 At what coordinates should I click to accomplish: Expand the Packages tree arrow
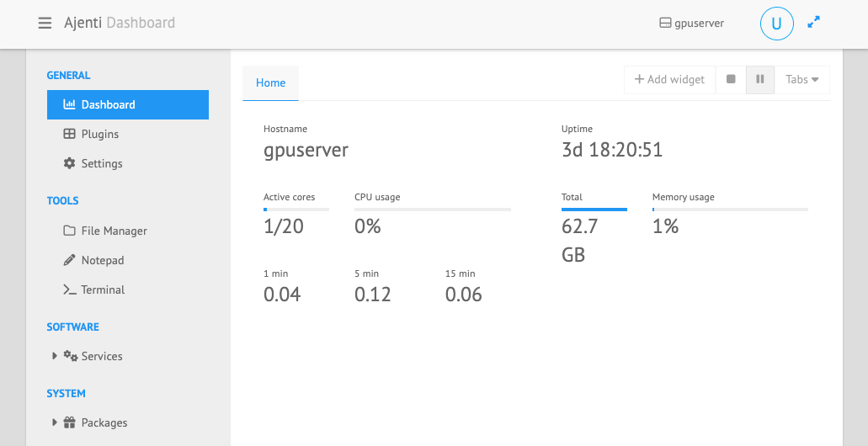[54, 422]
